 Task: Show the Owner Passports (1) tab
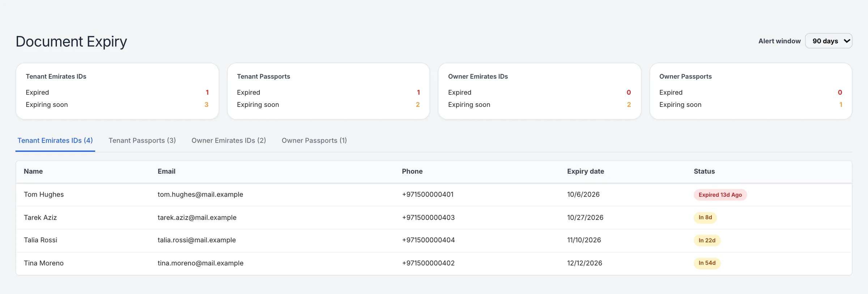[314, 140]
